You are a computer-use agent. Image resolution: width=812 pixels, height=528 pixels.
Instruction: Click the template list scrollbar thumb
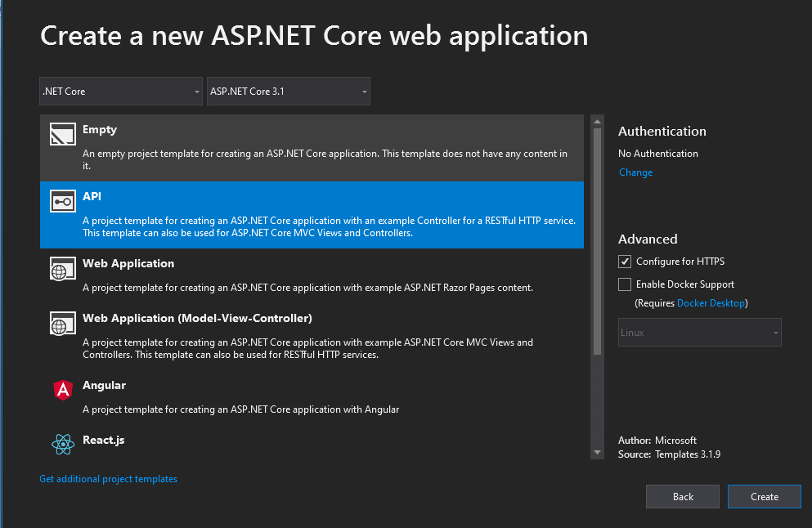point(597,241)
